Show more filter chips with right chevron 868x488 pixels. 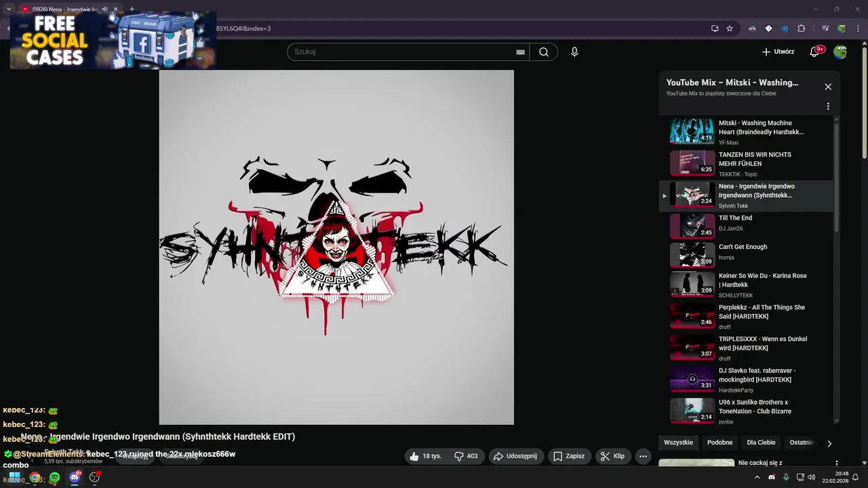[829, 443]
